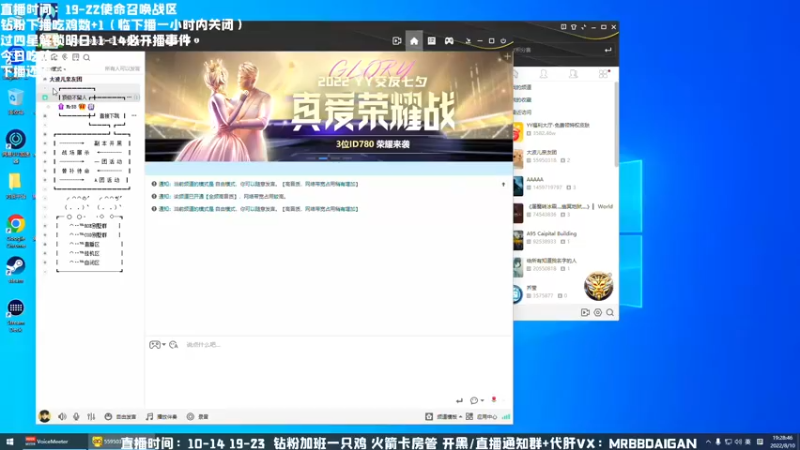Open the home tab in YY title bar
Screen dimensions: 800x450
(414, 41)
